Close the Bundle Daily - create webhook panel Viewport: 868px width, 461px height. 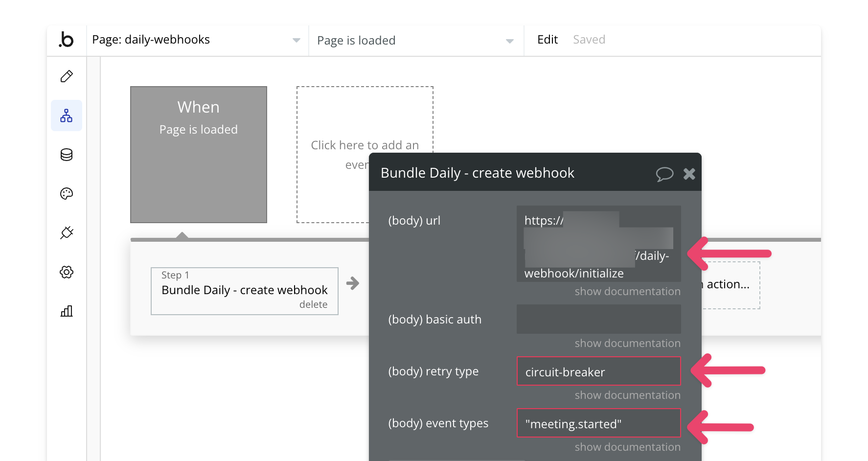[689, 174]
